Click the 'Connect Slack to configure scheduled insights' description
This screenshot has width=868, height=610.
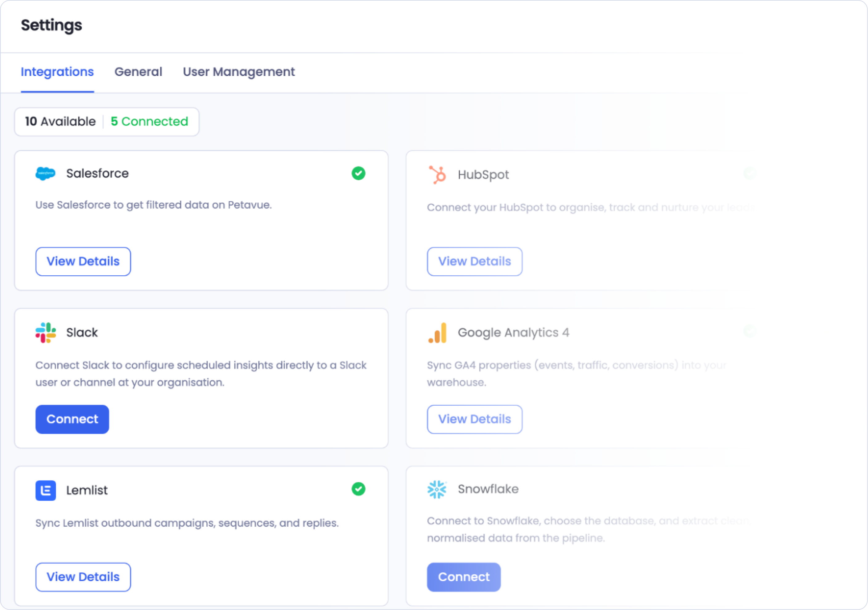(x=201, y=374)
